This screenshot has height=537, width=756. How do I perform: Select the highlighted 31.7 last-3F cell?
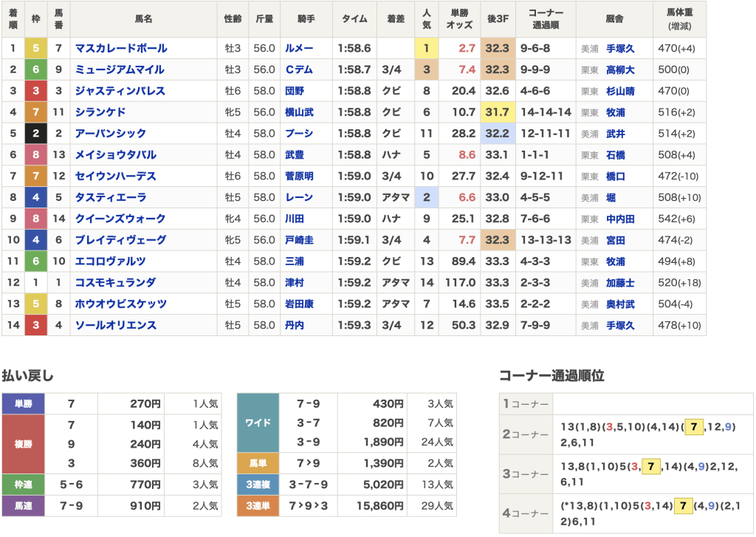498,112
